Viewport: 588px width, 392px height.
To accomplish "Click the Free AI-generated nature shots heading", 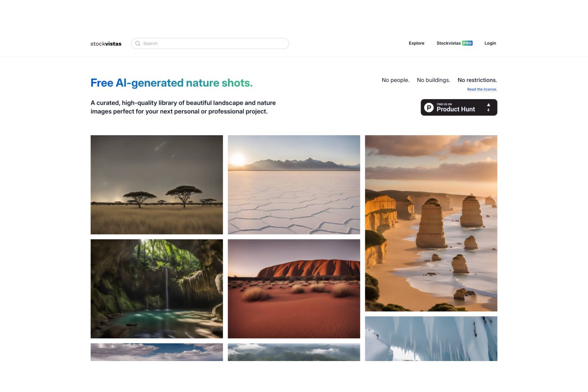I will (x=172, y=83).
